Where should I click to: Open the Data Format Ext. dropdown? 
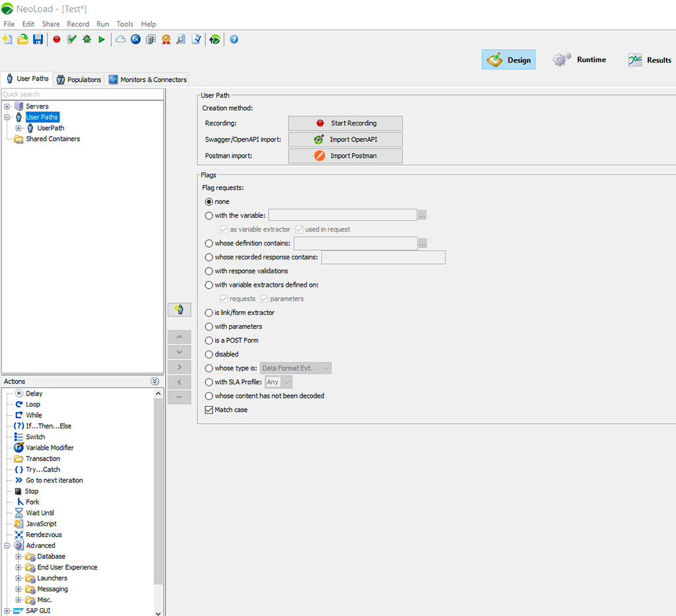click(x=296, y=368)
